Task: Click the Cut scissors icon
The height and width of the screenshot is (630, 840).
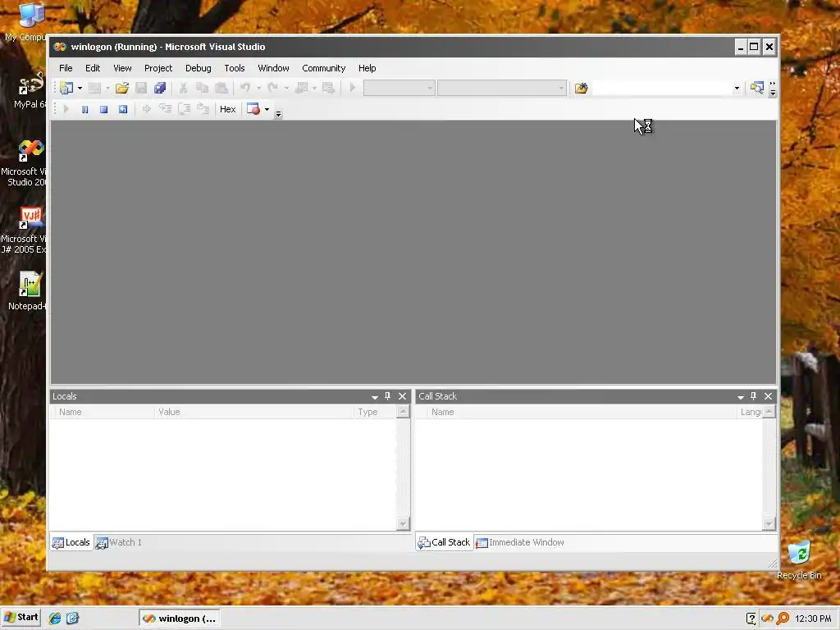Action: (x=183, y=88)
